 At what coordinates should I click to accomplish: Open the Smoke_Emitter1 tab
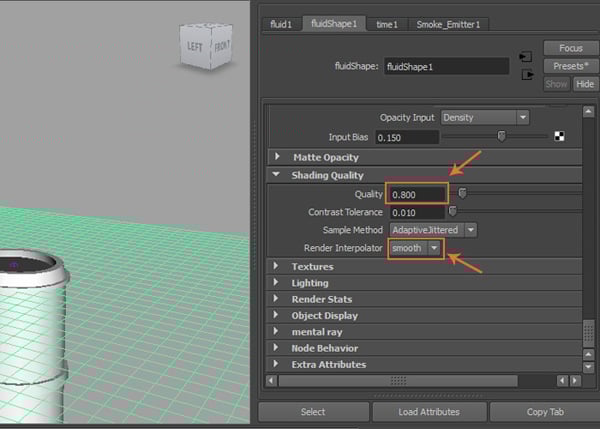point(448,24)
